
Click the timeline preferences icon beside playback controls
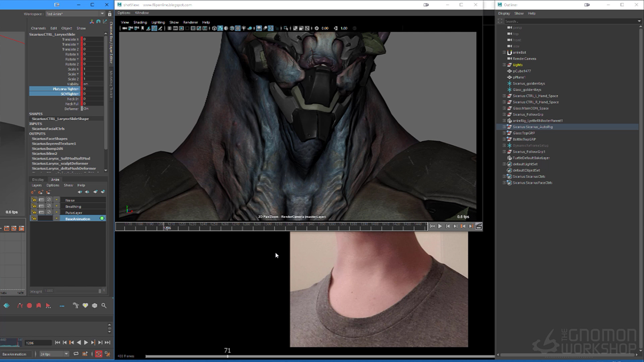click(x=107, y=354)
